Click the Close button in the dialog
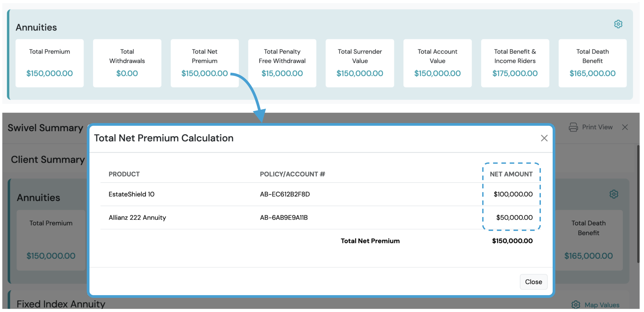Screen dimensions: 644x312 click(533, 282)
